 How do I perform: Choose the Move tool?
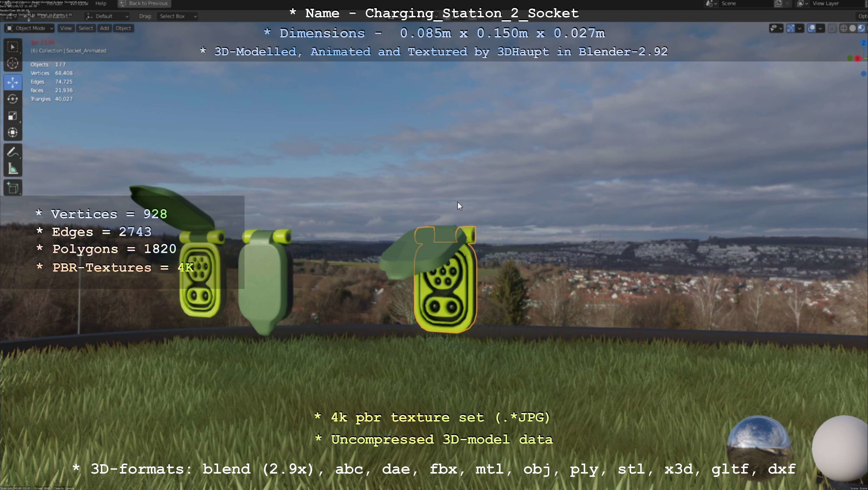pos(13,83)
